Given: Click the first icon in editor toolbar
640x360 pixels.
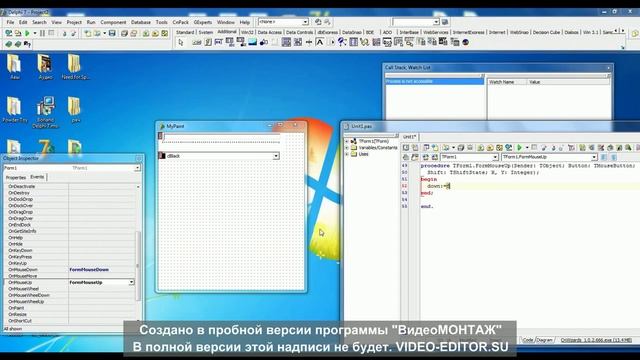Looking at the screenshot, I should tap(406, 147).
